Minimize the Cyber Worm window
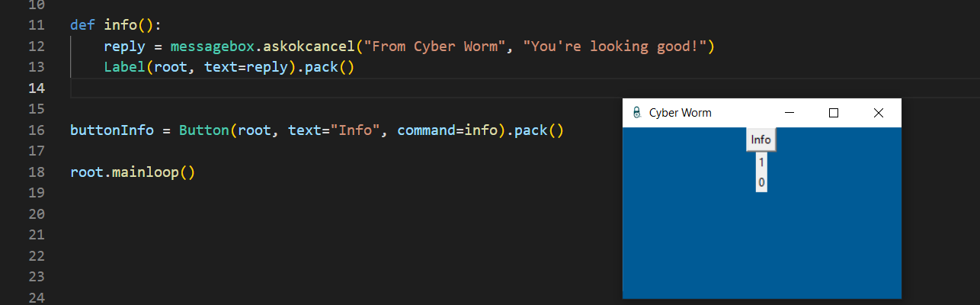The image size is (980, 305). point(789,113)
